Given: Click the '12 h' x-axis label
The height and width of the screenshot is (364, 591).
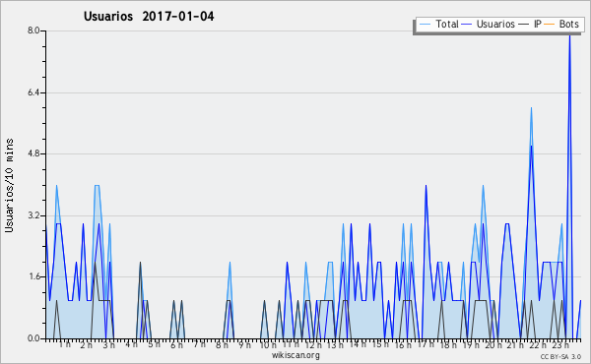Looking at the screenshot, I should pyautogui.click(x=313, y=344).
